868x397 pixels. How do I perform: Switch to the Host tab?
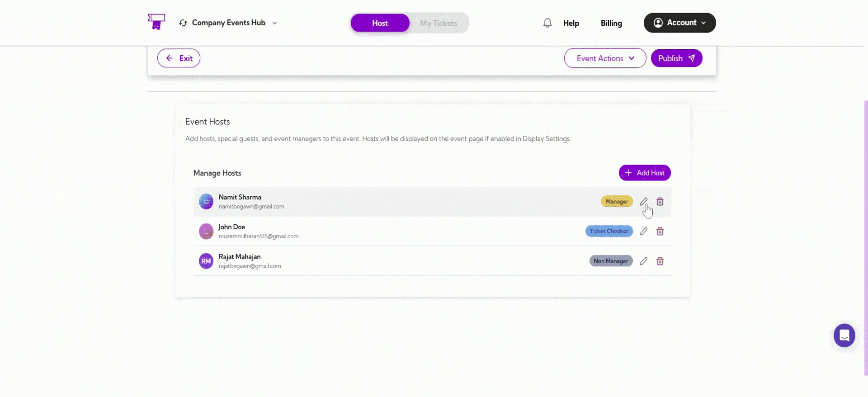(380, 23)
